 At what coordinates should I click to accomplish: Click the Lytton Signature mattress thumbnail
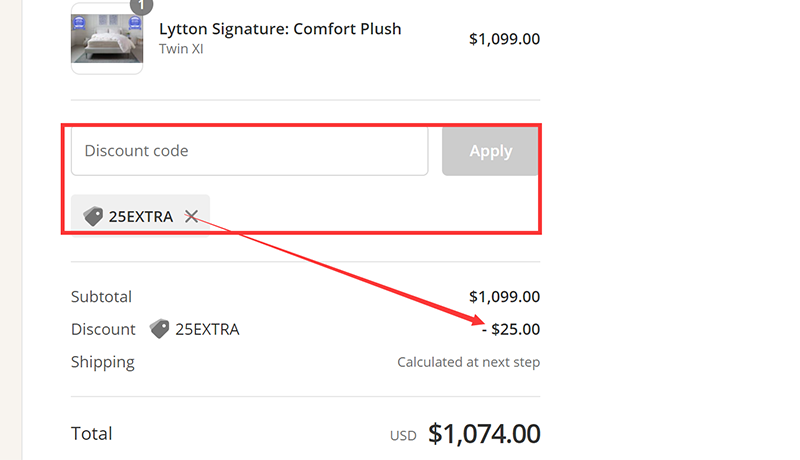point(106,40)
